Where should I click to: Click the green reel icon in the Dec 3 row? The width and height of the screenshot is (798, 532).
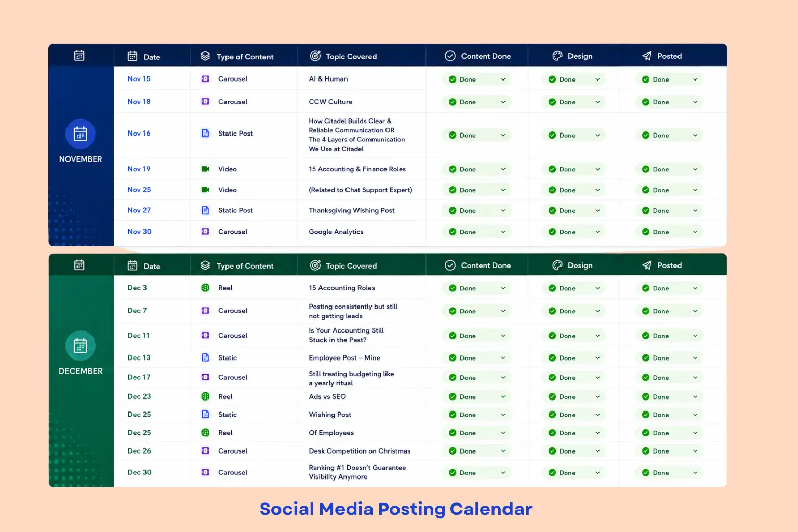205,288
